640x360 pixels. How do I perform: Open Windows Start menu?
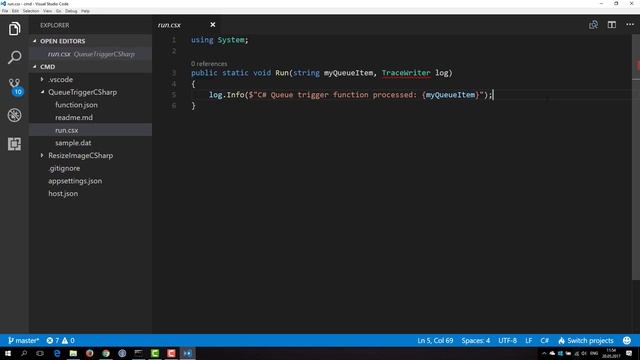click(x=8, y=353)
